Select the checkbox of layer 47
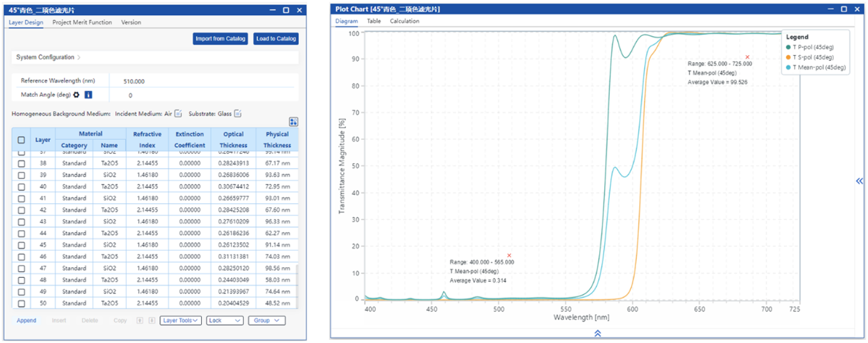 point(21,268)
